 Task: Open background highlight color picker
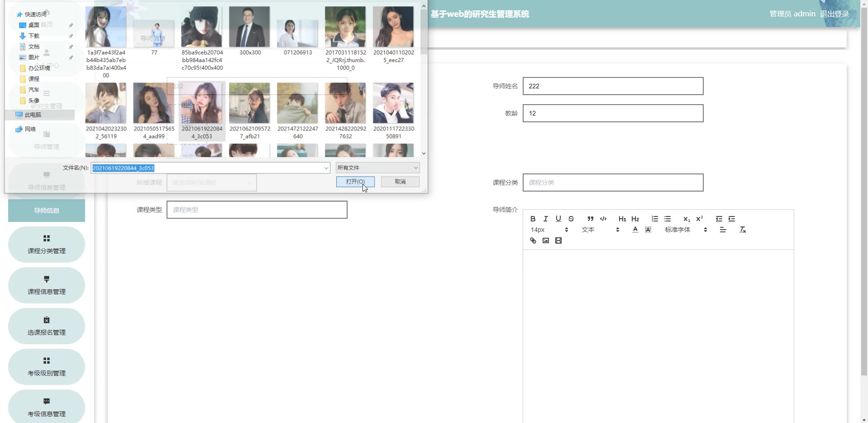648,230
